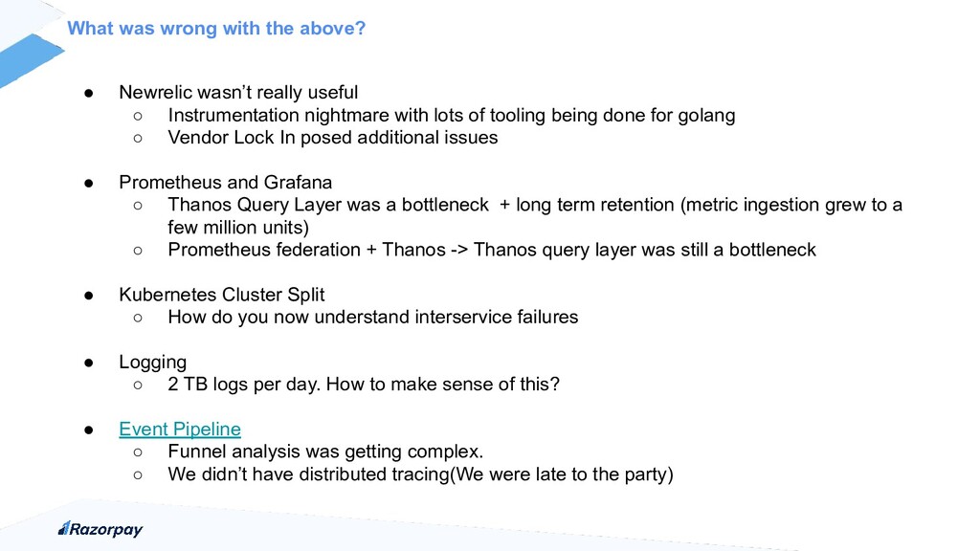Screen dimensions: 980x551
Task: Click the Razorpay logo
Action: point(100,529)
